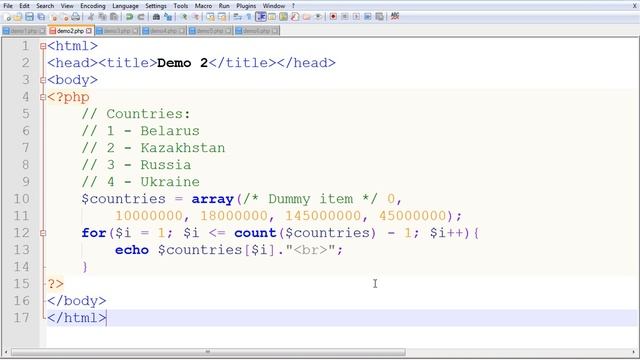Open the File menu
640x360 pixels.
click(8, 6)
